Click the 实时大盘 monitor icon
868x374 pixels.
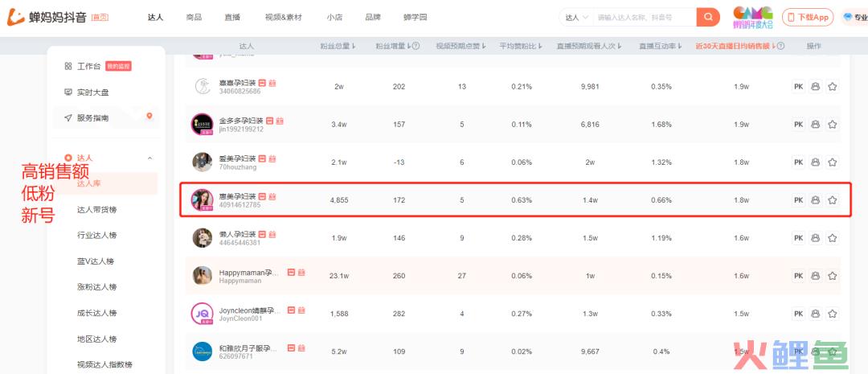tap(68, 92)
